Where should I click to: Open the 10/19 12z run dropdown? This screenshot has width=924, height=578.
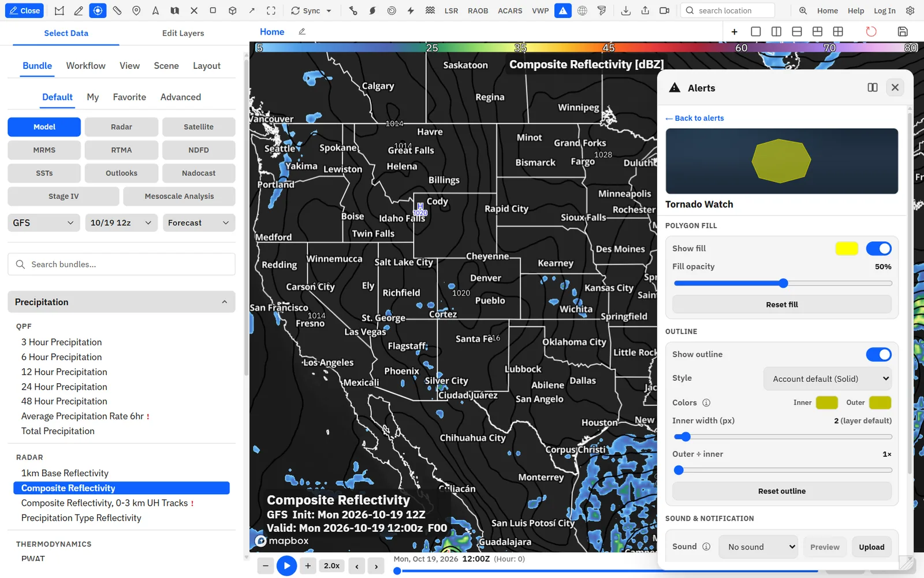[x=121, y=223]
